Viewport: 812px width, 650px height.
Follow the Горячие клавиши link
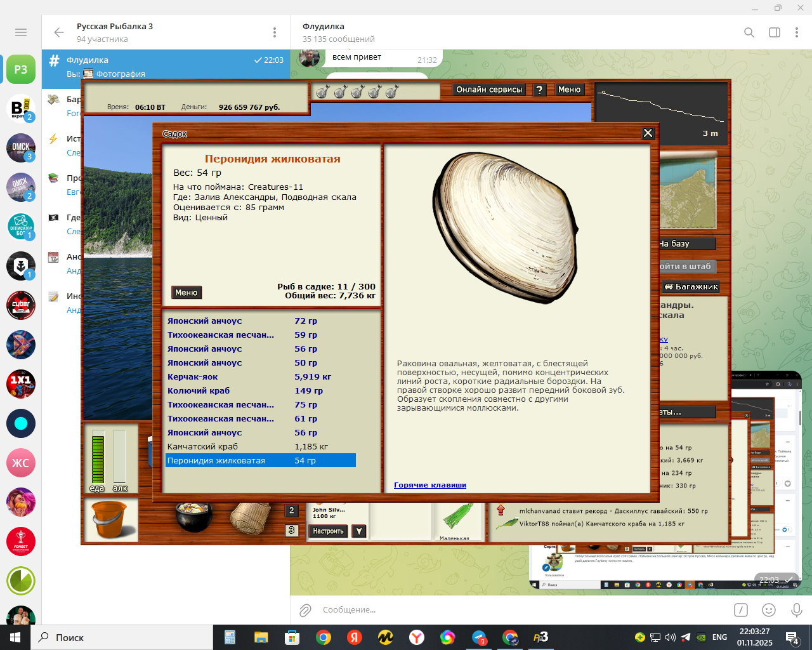click(x=429, y=485)
